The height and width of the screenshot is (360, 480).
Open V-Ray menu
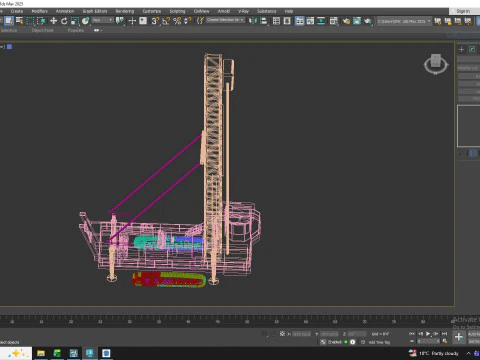click(x=243, y=11)
